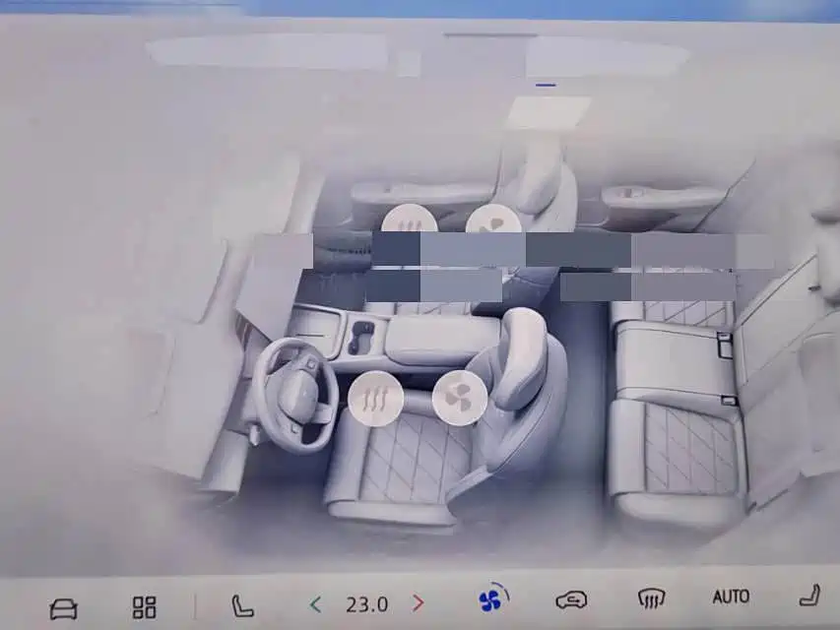The width and height of the screenshot is (840, 630).
Task: Enable the windshield defrost icon
Action: point(652,598)
